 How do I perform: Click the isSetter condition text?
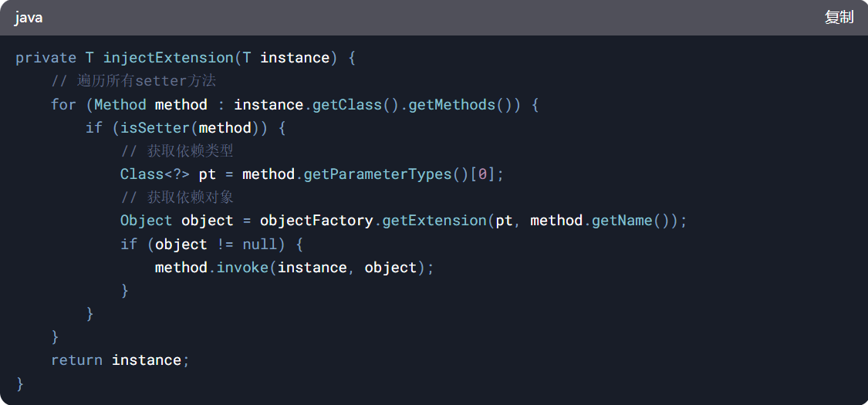click(151, 127)
